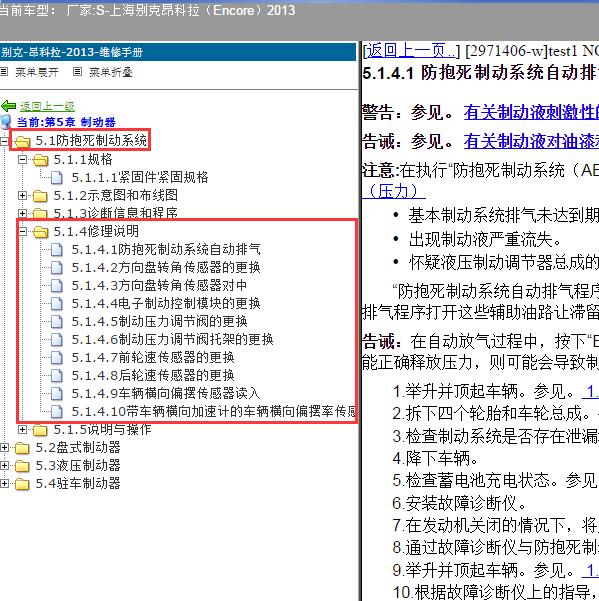Expand the 5.2盘式制动器 node

click(x=4, y=448)
